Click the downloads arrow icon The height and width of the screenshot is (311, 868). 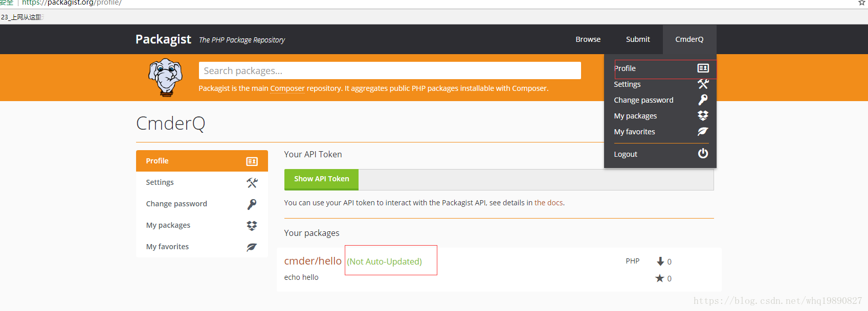[660, 261]
